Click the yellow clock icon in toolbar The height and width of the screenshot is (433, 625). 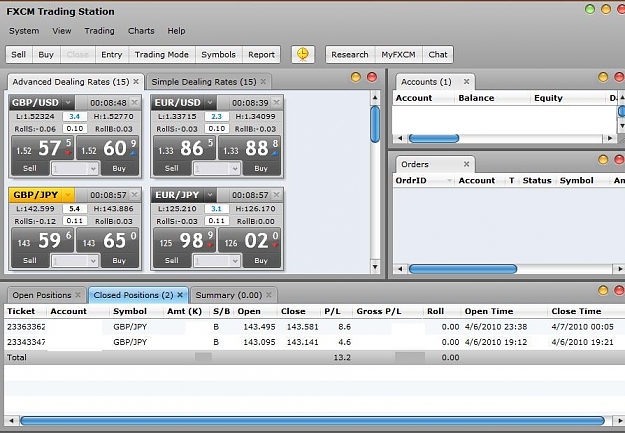303,54
